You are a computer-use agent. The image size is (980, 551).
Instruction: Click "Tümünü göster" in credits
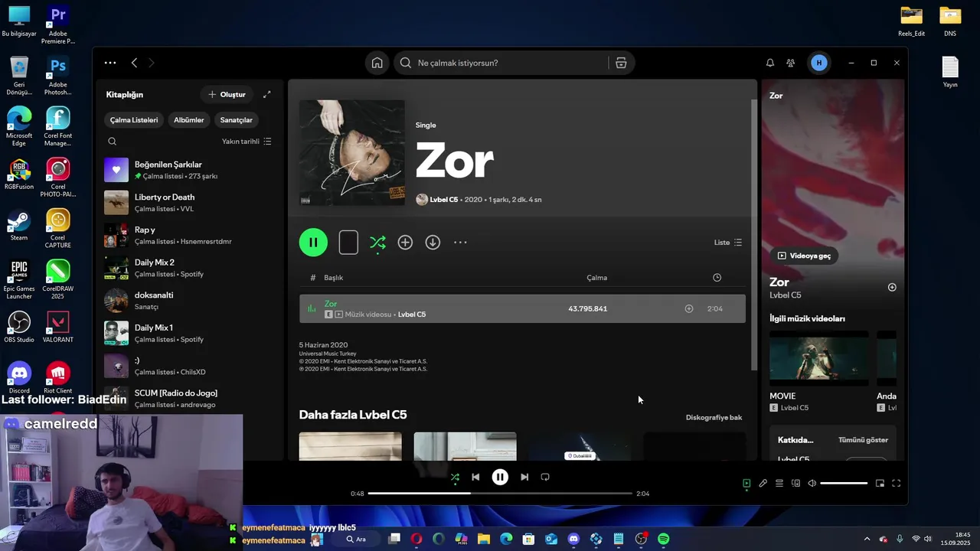863,440
